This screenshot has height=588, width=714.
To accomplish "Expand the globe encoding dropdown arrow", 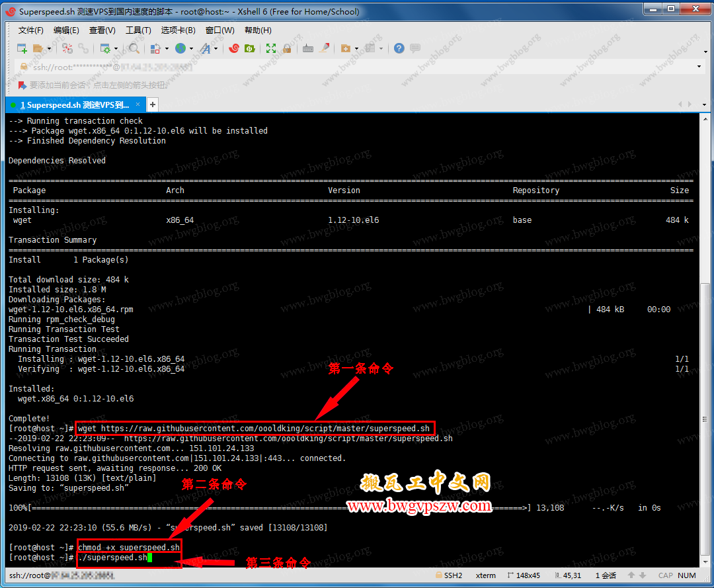I will pyautogui.click(x=191, y=49).
